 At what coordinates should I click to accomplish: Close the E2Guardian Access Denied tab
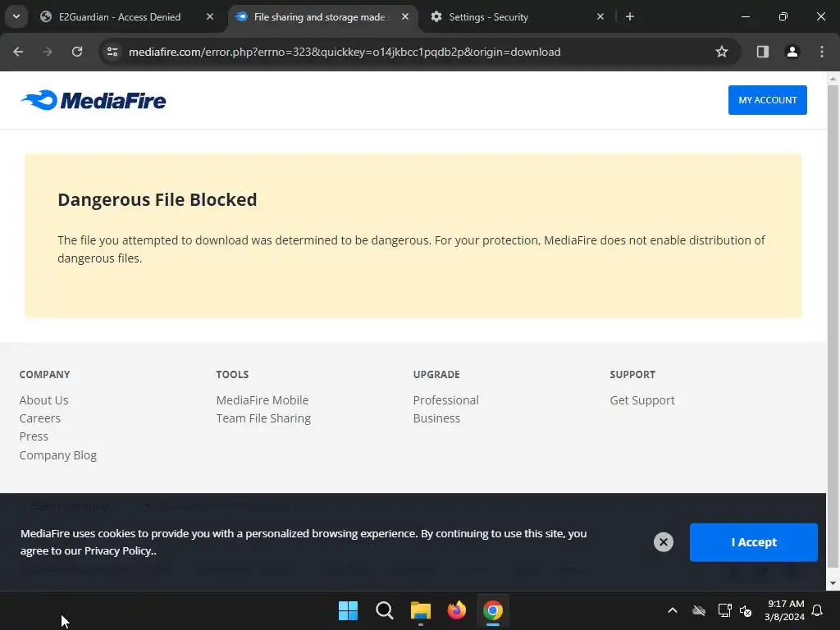[x=210, y=16]
